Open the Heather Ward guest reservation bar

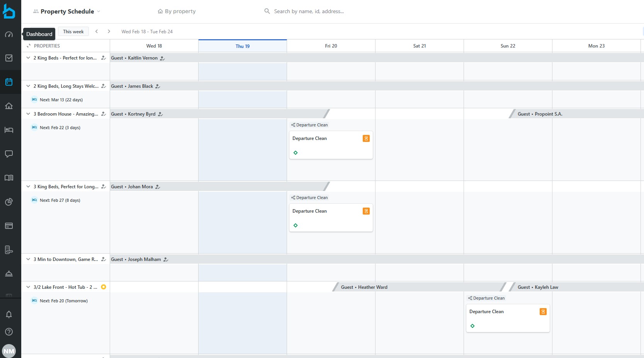point(417,287)
